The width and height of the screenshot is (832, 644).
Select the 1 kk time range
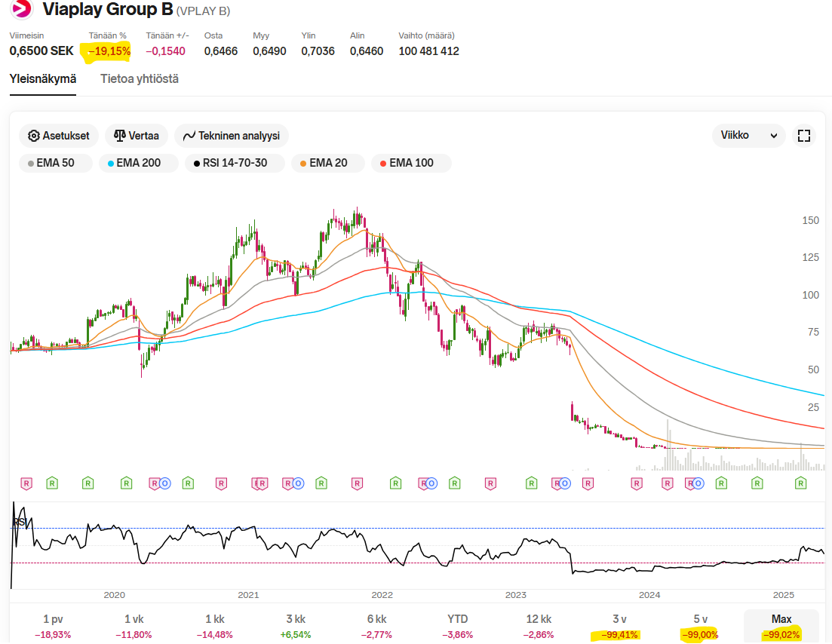213,626
